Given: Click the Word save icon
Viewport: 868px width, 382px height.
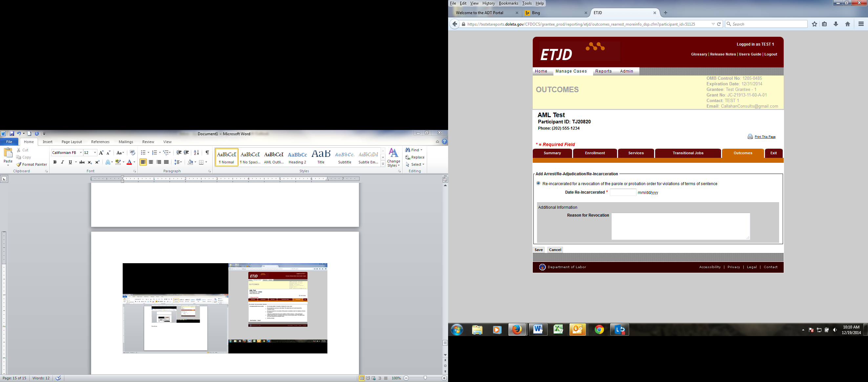Looking at the screenshot, I should coord(12,134).
